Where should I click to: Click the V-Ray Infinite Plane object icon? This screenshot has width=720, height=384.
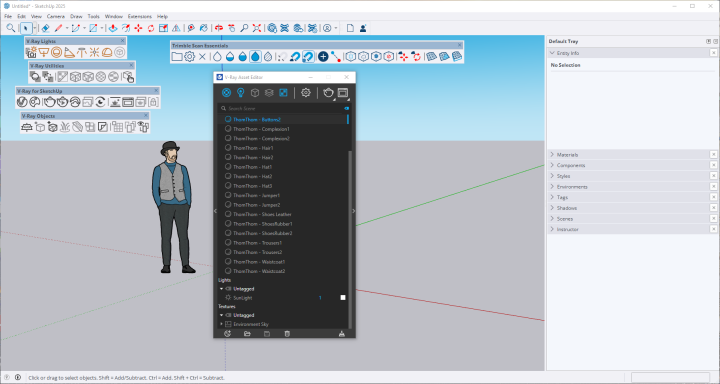click(x=27, y=127)
